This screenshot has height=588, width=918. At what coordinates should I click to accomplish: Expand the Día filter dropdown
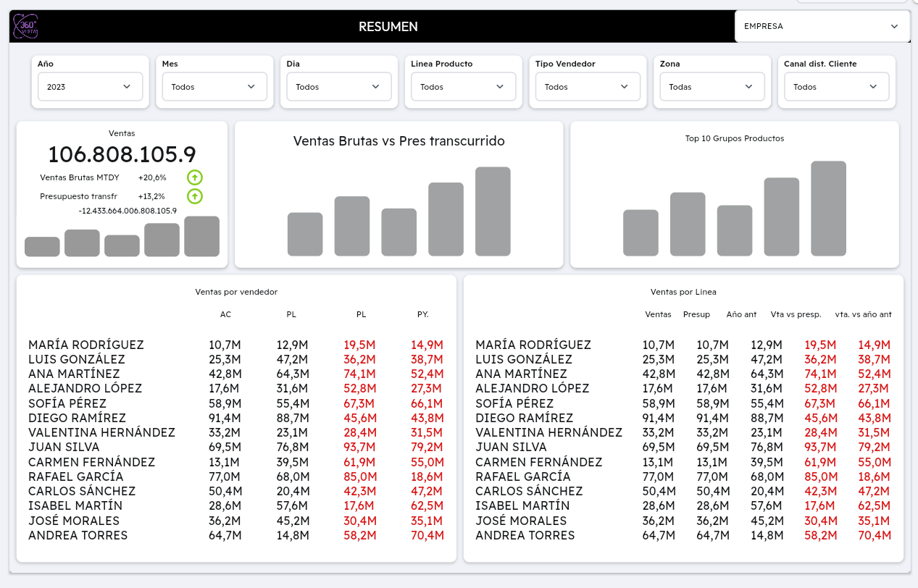tap(339, 87)
